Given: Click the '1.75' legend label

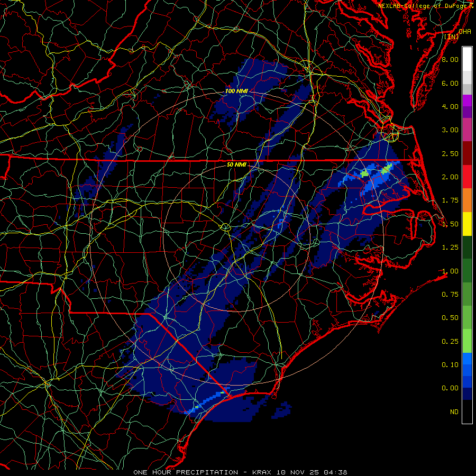Looking at the screenshot, I should (x=450, y=200).
